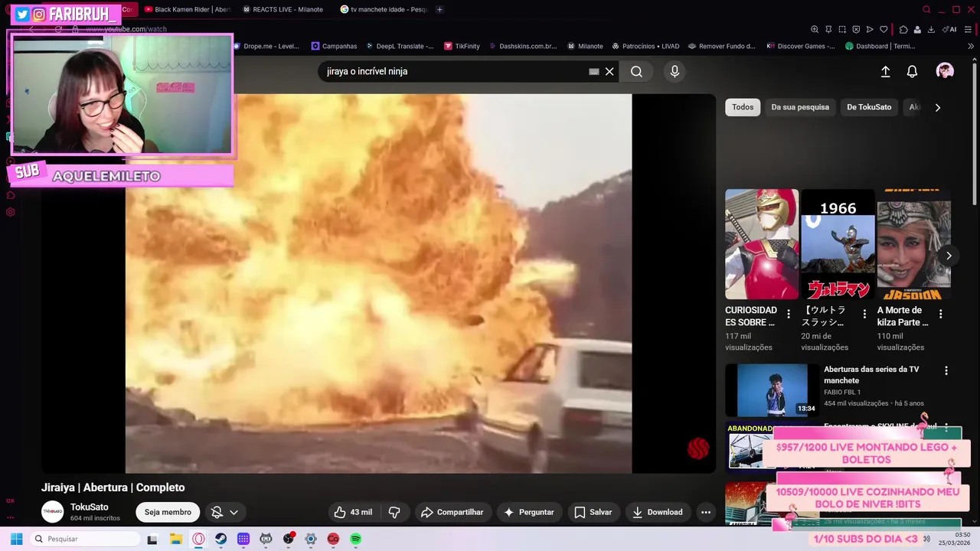The image size is (980, 551).
Task: Toggle notification bell for TokuSato channel
Action: pyautogui.click(x=217, y=512)
